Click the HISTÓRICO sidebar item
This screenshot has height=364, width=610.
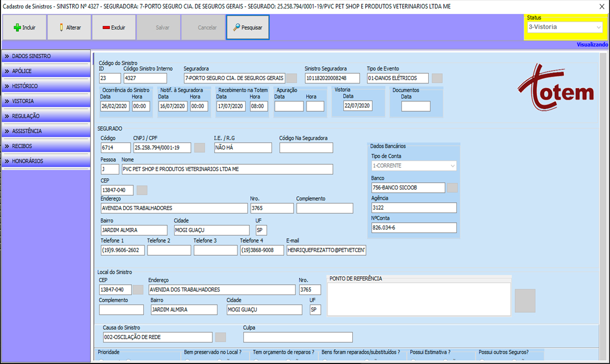pyautogui.click(x=46, y=86)
